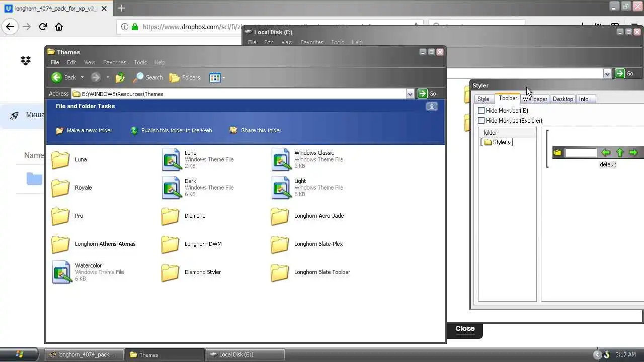Screen dimensions: 644x362
Task: Select the Longhorn Slate-Plex folder
Action: [x=307, y=244]
